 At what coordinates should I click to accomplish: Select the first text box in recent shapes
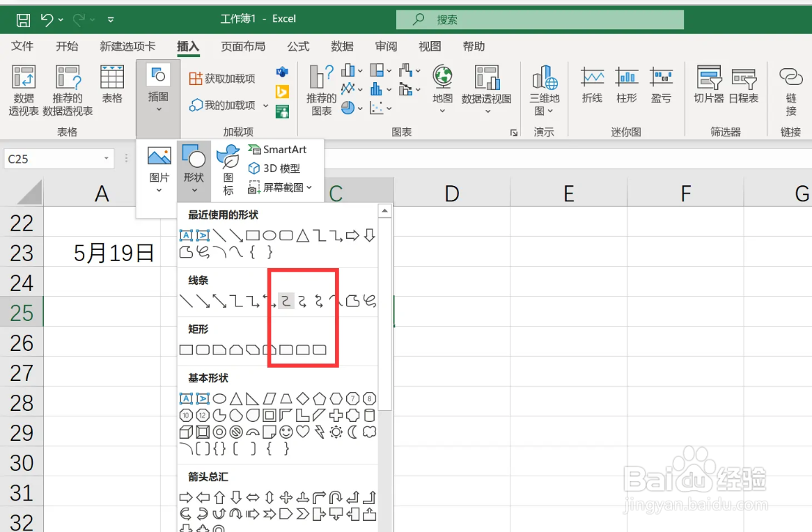[x=186, y=235]
